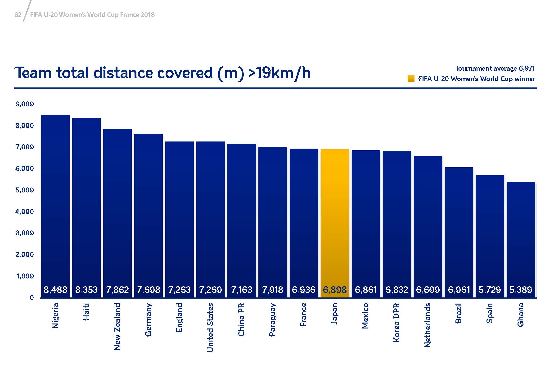
Task: Click the World Cup winner legend text
Action: [477, 79]
